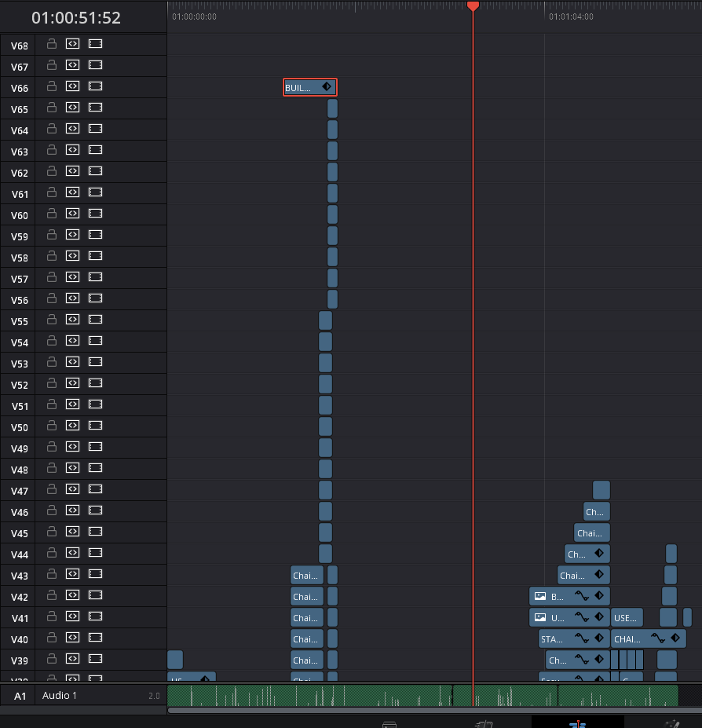Lock track V52
Image resolution: width=702 pixels, height=728 pixels.
(x=52, y=383)
